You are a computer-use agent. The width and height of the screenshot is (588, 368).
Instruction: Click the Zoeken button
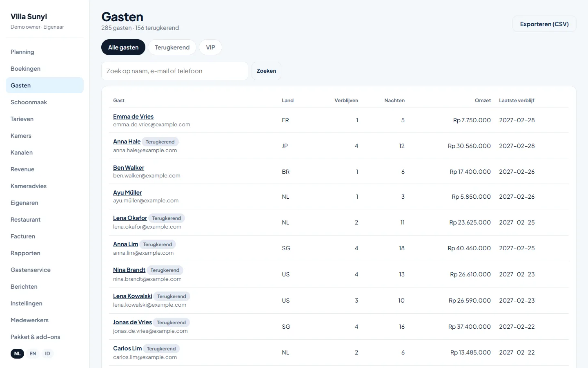pyautogui.click(x=266, y=71)
